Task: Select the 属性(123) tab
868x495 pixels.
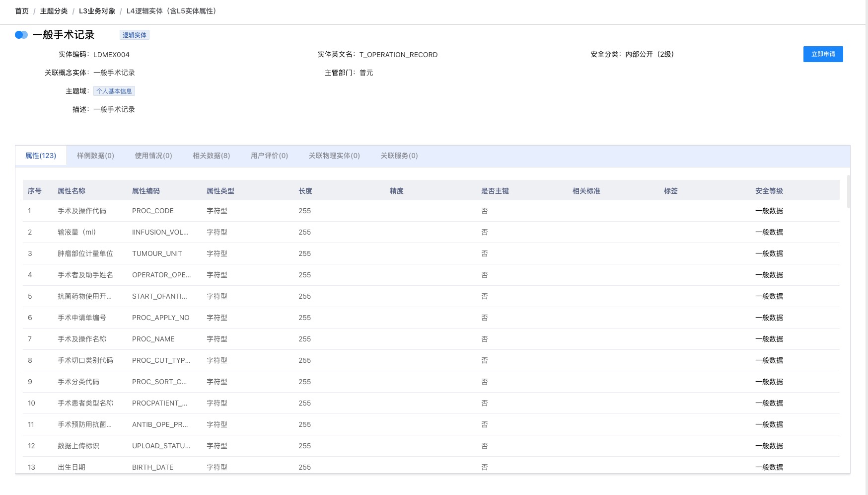Action: tap(41, 156)
